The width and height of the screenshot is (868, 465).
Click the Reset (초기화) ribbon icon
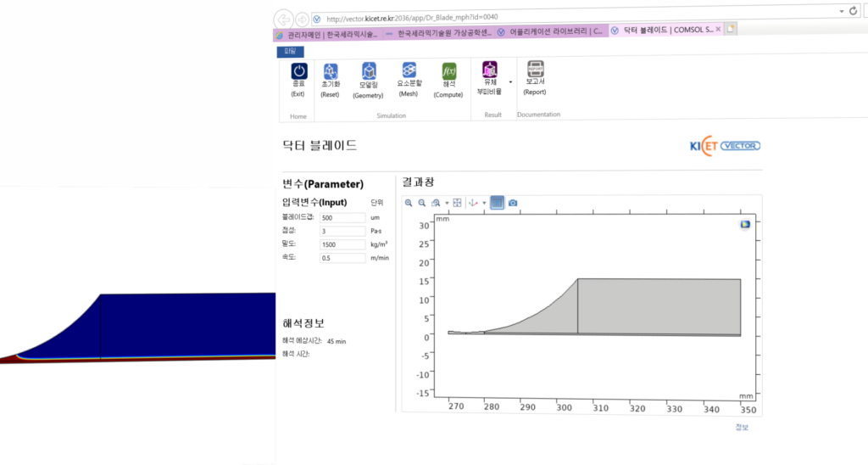point(330,71)
